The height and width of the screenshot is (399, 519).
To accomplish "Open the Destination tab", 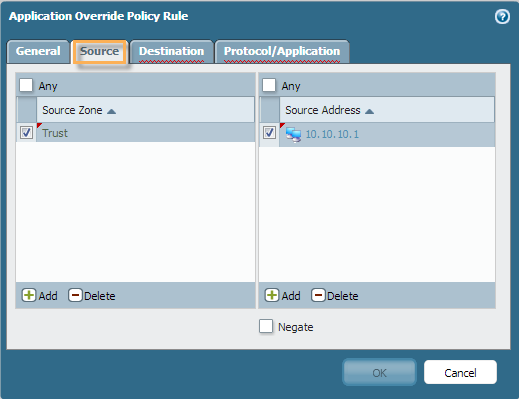I will [171, 51].
